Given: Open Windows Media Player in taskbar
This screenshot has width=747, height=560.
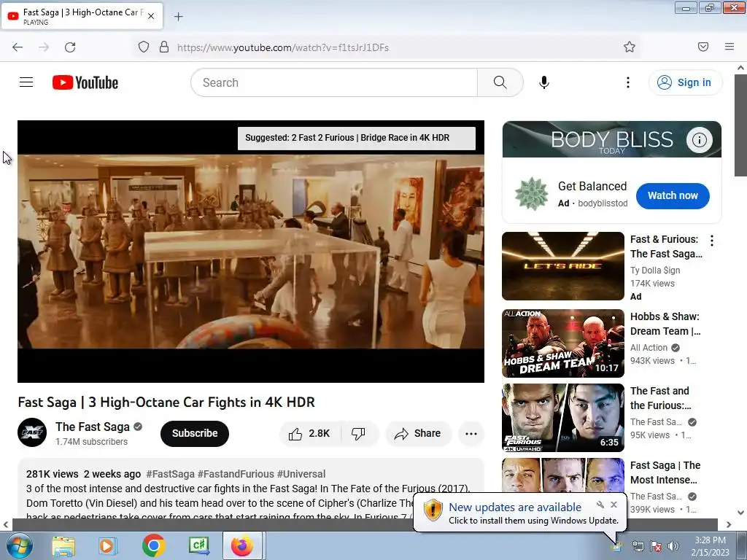Looking at the screenshot, I should [107, 546].
